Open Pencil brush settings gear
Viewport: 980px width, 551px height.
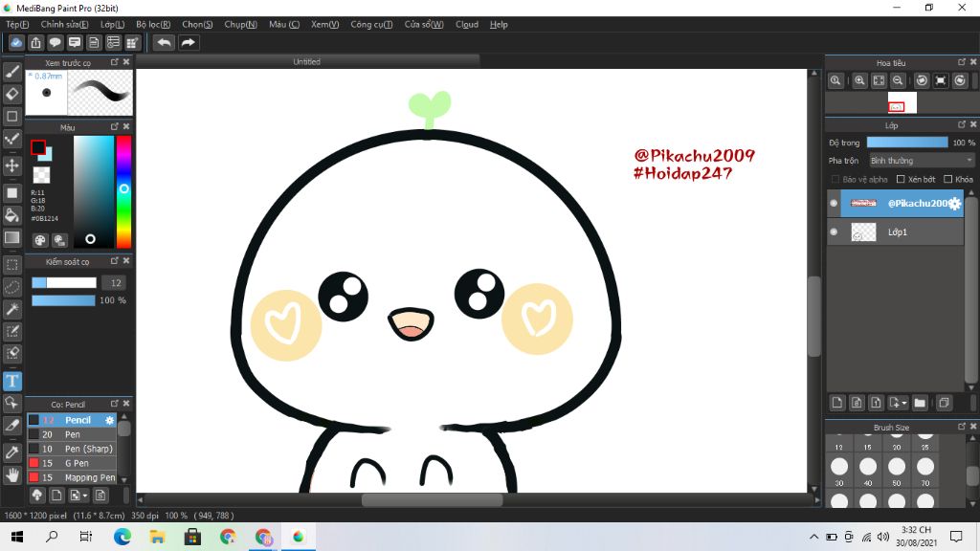109,421
